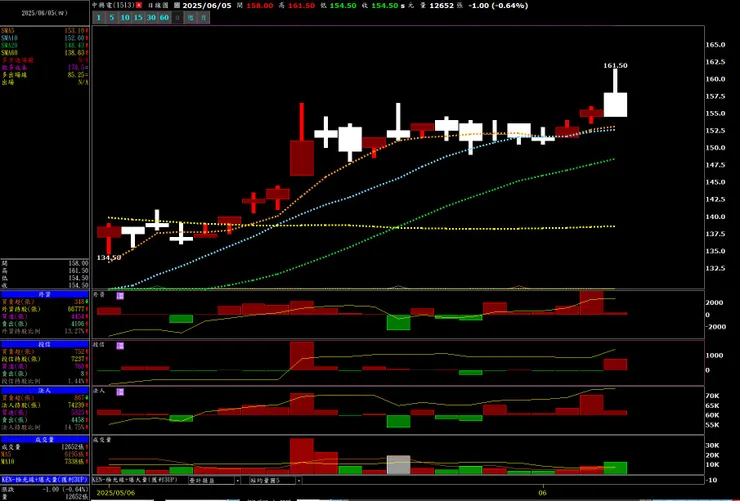740x501 pixels.
Task: Click the KEN strategy name in bottom chart bar
Action: tap(135, 480)
